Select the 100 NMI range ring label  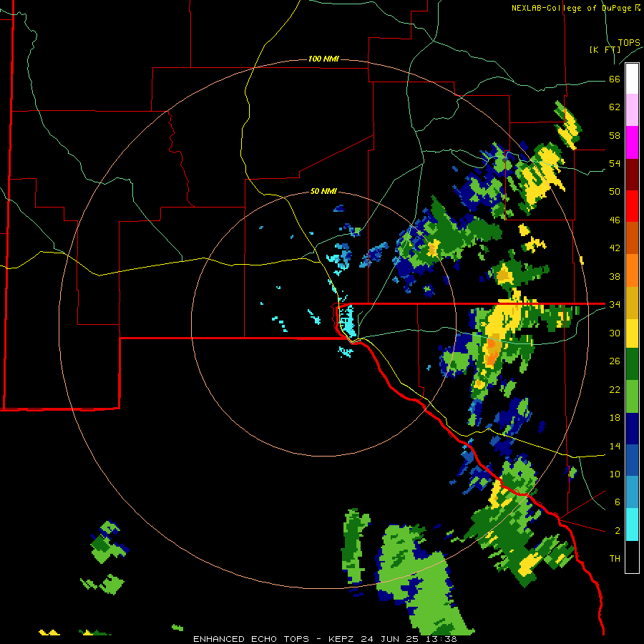[x=323, y=59]
